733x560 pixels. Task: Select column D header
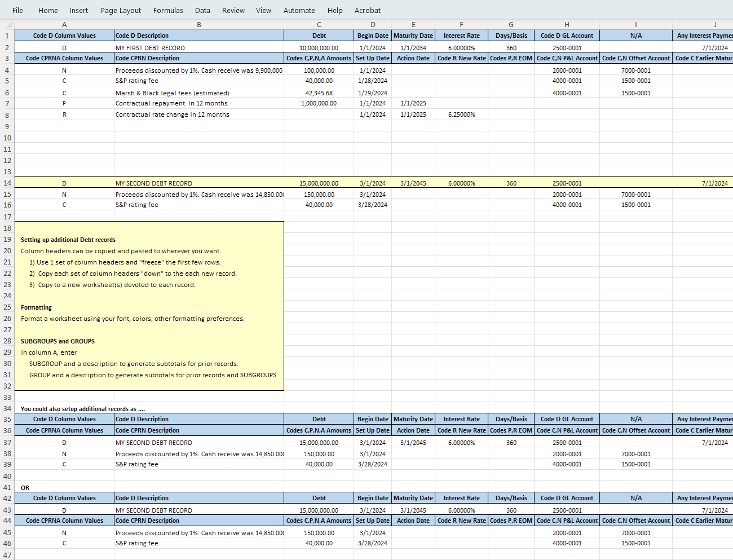[x=373, y=24]
